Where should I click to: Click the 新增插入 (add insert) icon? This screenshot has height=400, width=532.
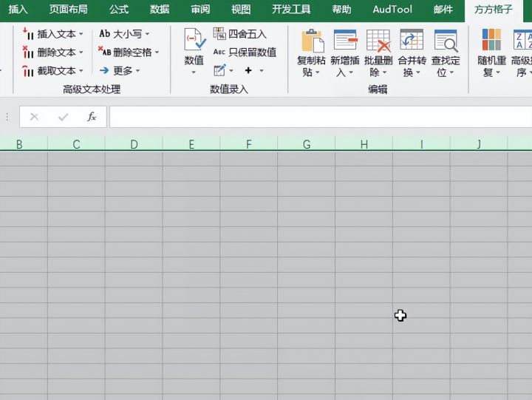pyautogui.click(x=345, y=41)
